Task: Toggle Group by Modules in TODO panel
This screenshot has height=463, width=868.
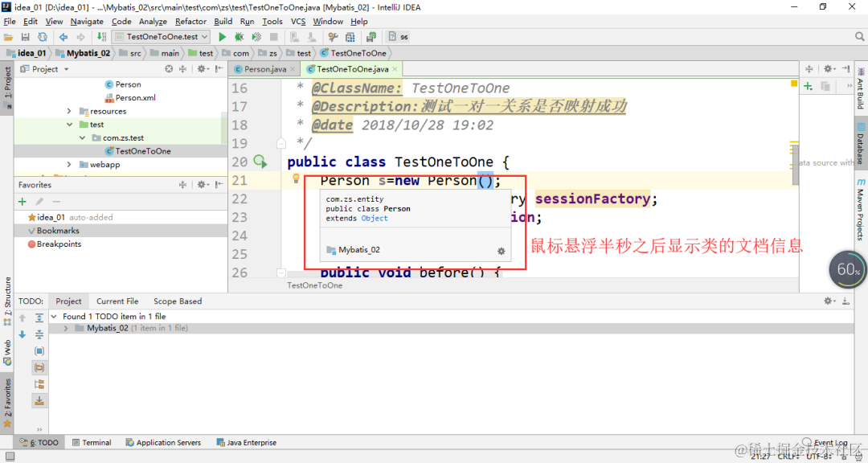Action: (39, 351)
